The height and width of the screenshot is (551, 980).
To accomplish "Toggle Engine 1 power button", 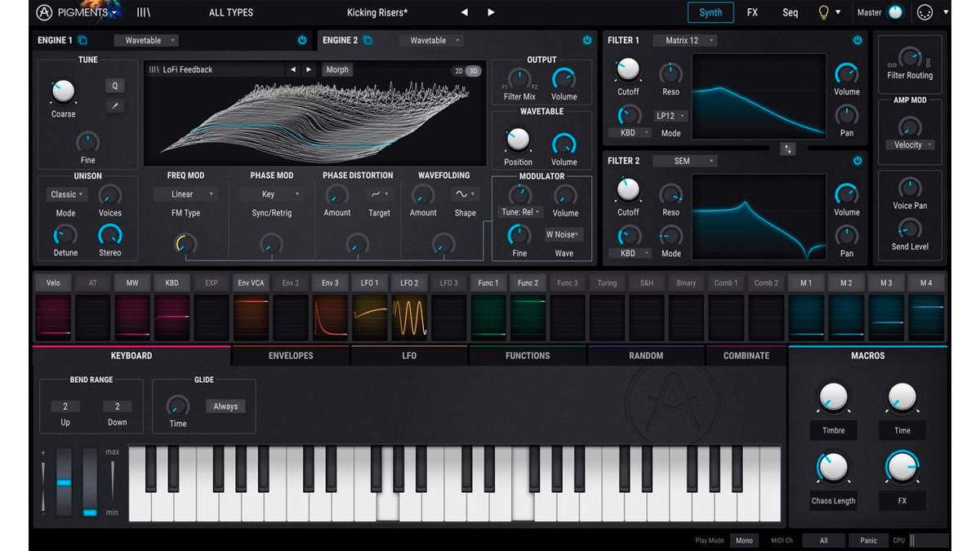I will 301,40.
